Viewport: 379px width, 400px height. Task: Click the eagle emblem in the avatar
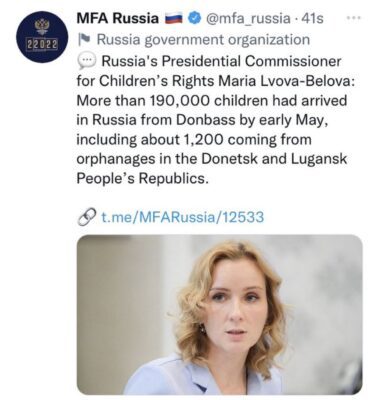click(x=42, y=26)
